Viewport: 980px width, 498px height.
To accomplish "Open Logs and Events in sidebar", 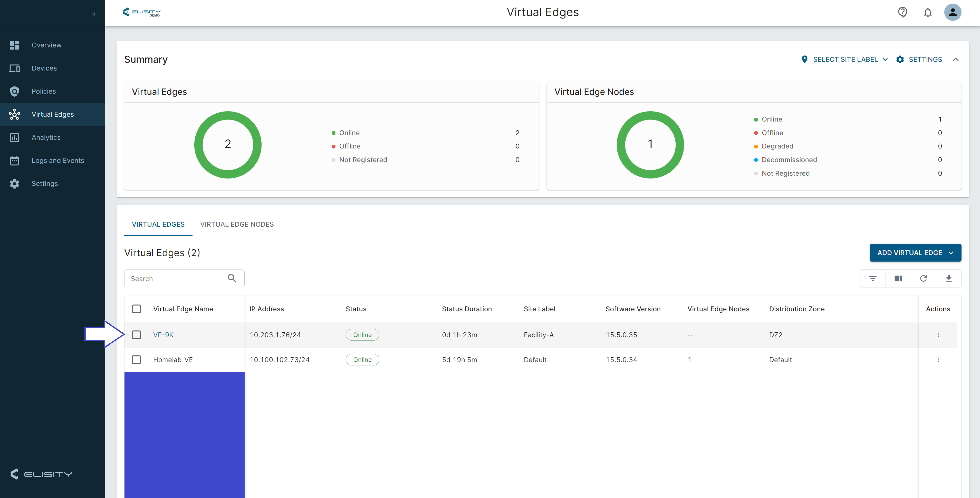I will point(57,161).
